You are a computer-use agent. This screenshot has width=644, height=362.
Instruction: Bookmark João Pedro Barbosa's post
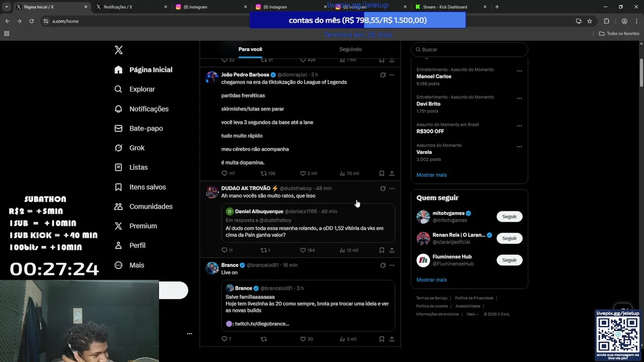(382, 173)
